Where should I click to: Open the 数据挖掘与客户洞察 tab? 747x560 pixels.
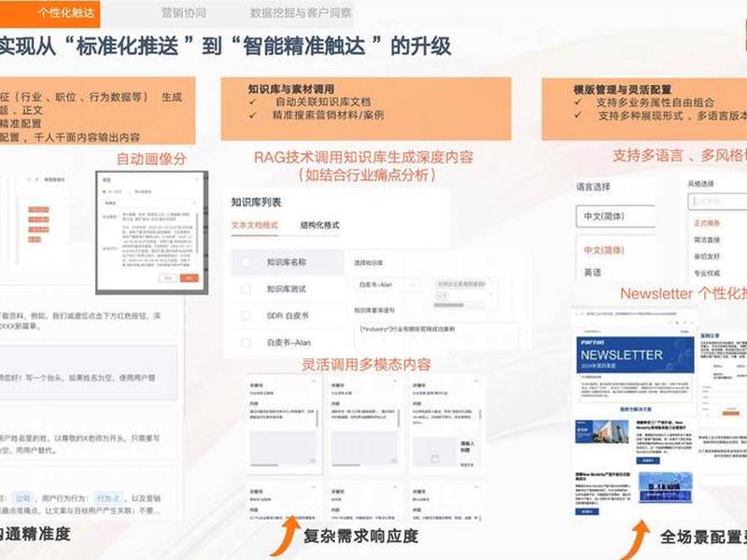(x=301, y=13)
